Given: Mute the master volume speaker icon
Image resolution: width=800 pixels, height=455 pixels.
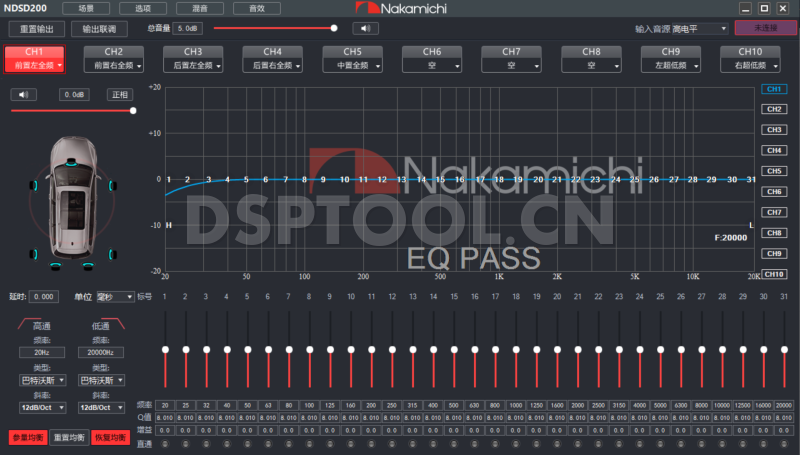Looking at the screenshot, I should coord(367,28).
